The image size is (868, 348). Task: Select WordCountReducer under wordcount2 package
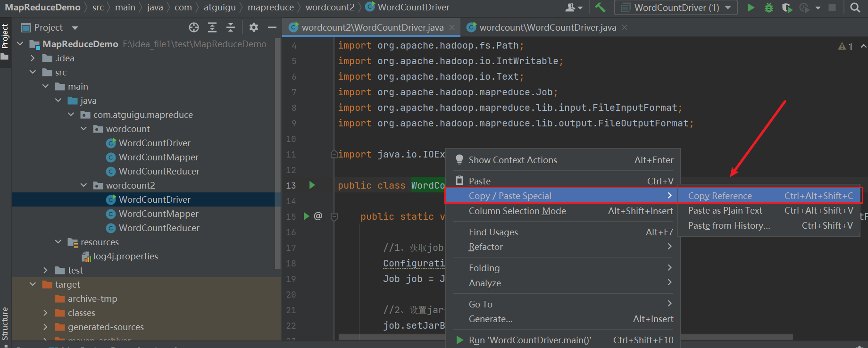[159, 228]
